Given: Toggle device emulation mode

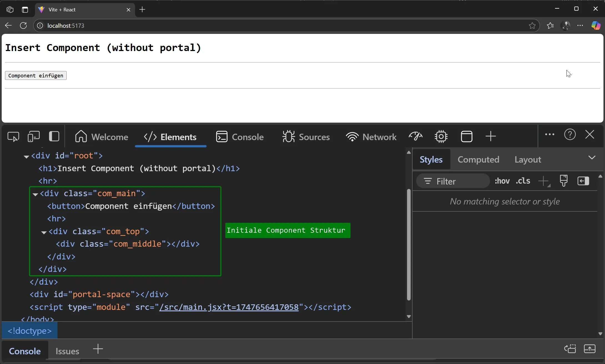Looking at the screenshot, I should (34, 137).
